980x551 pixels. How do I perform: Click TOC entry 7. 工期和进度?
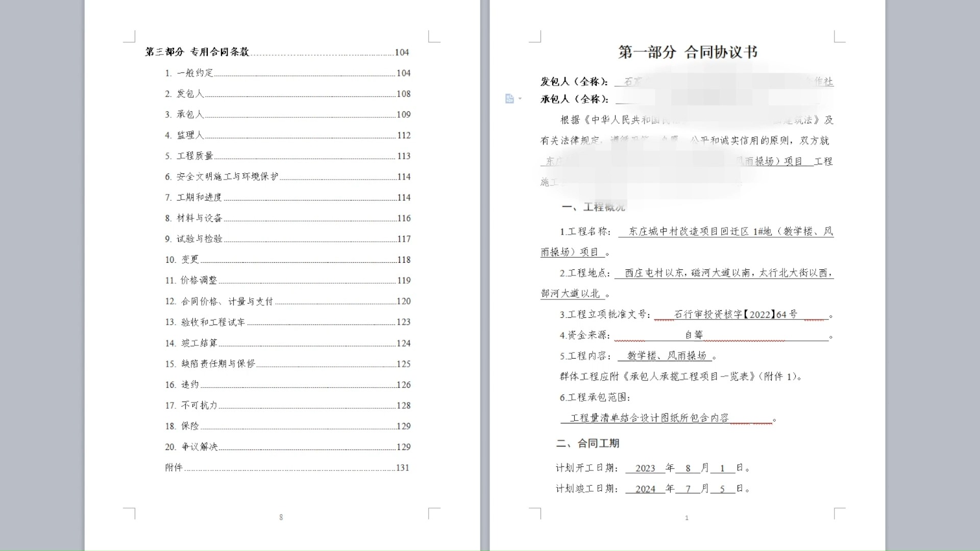(x=287, y=197)
